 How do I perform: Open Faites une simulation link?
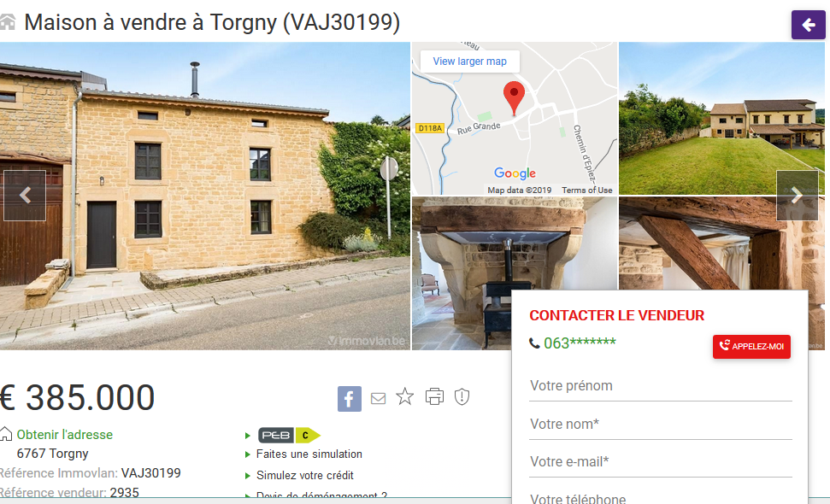tap(309, 454)
